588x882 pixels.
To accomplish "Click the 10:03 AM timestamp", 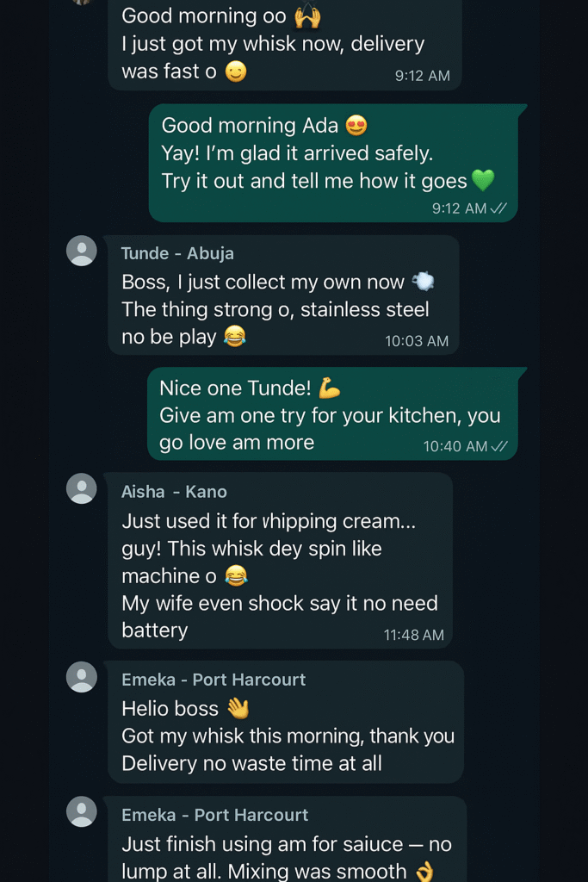I will (417, 341).
